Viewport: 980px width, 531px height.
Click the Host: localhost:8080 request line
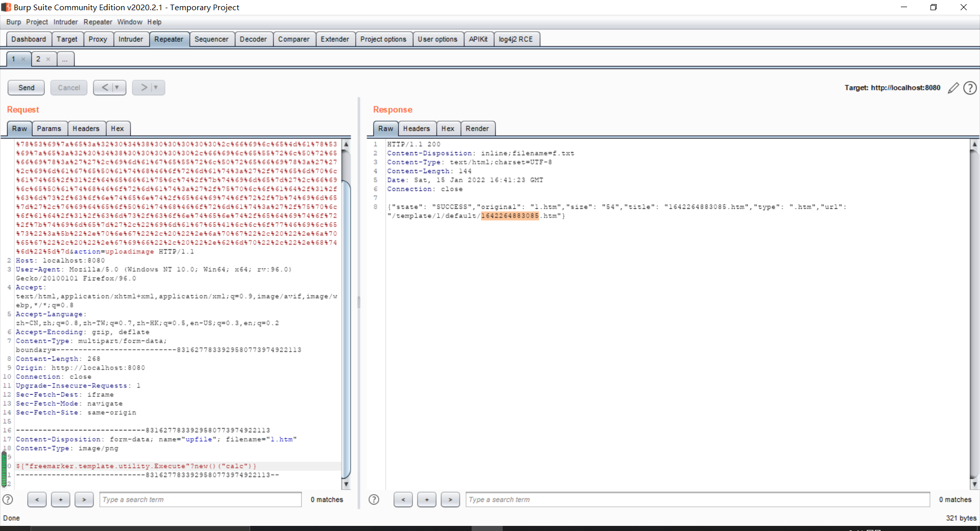point(60,260)
